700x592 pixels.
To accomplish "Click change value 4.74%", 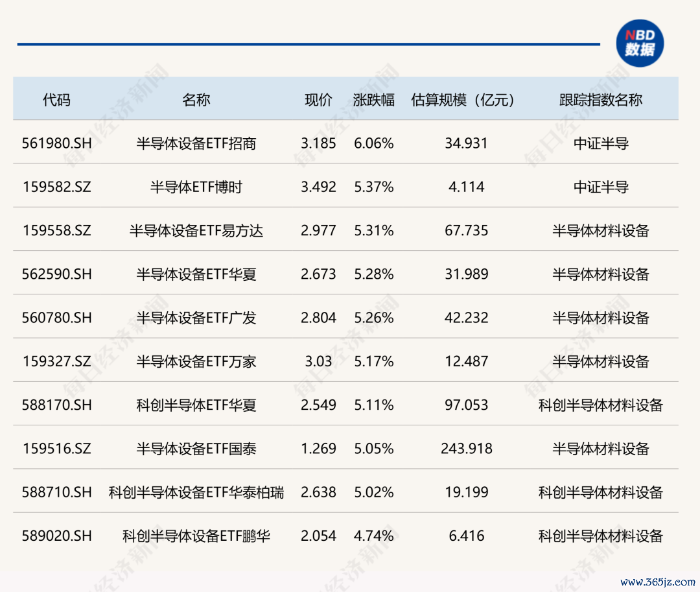I will [374, 536].
